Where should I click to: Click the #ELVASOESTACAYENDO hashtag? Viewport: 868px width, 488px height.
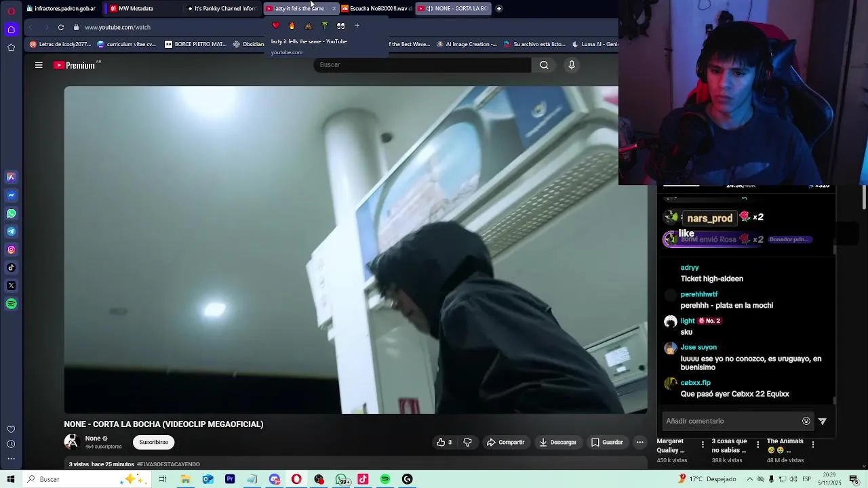pyautogui.click(x=168, y=464)
